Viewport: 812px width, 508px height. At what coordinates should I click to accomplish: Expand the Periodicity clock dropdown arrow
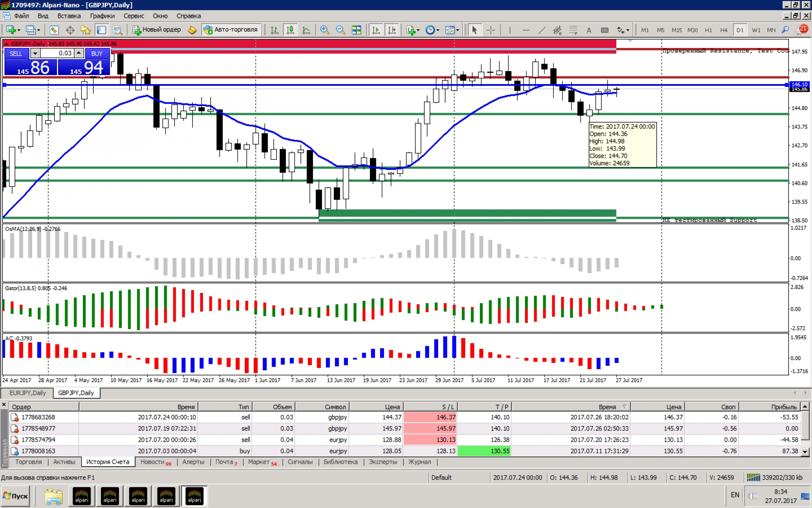pos(438,30)
